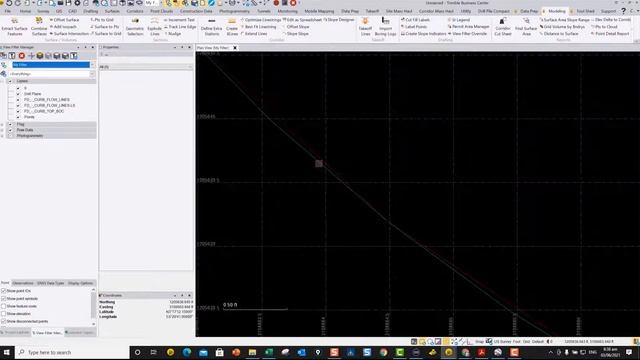640x360 pixels.
Task: Open the My Filter dropdown
Action: 92,65
